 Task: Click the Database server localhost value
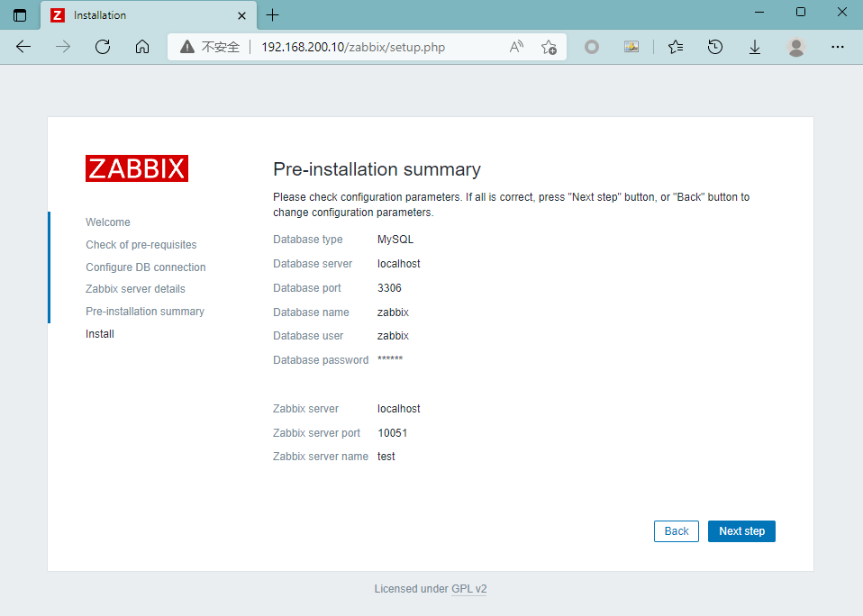tap(398, 264)
